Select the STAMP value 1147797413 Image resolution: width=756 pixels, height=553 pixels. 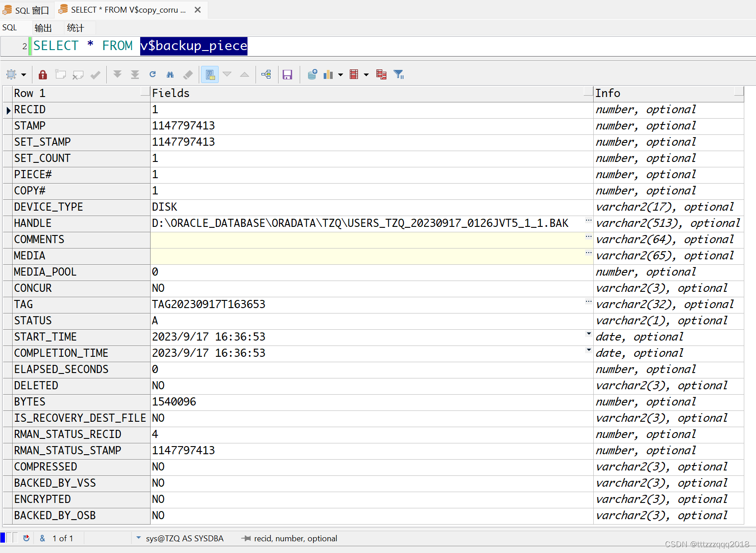pos(183,126)
